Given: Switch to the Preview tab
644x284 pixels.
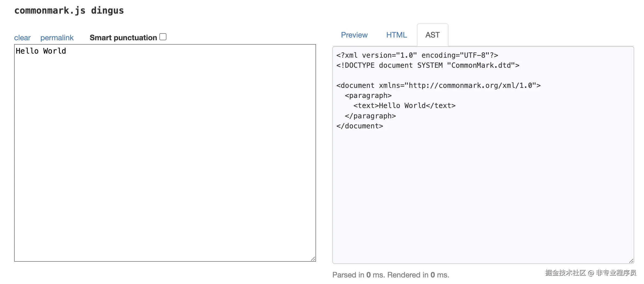Looking at the screenshot, I should [354, 35].
